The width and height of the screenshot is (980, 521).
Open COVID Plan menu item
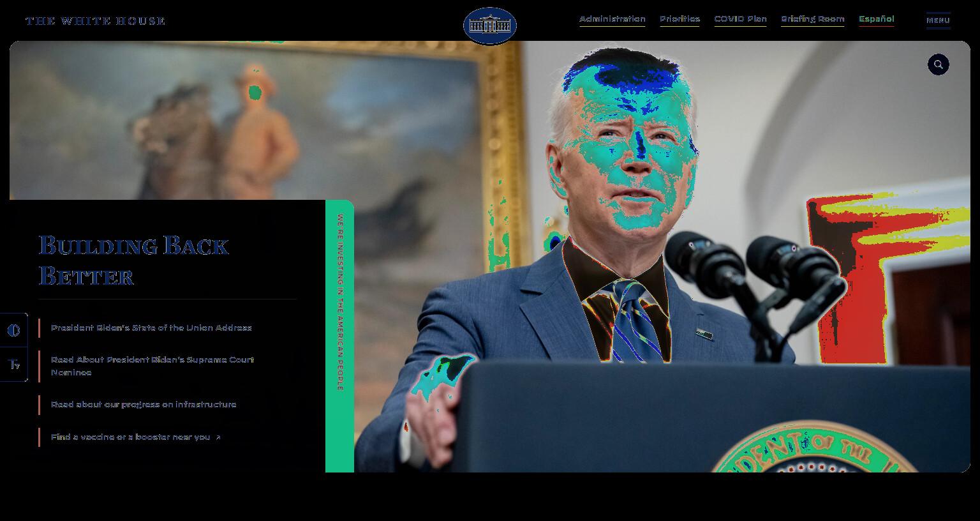(740, 19)
